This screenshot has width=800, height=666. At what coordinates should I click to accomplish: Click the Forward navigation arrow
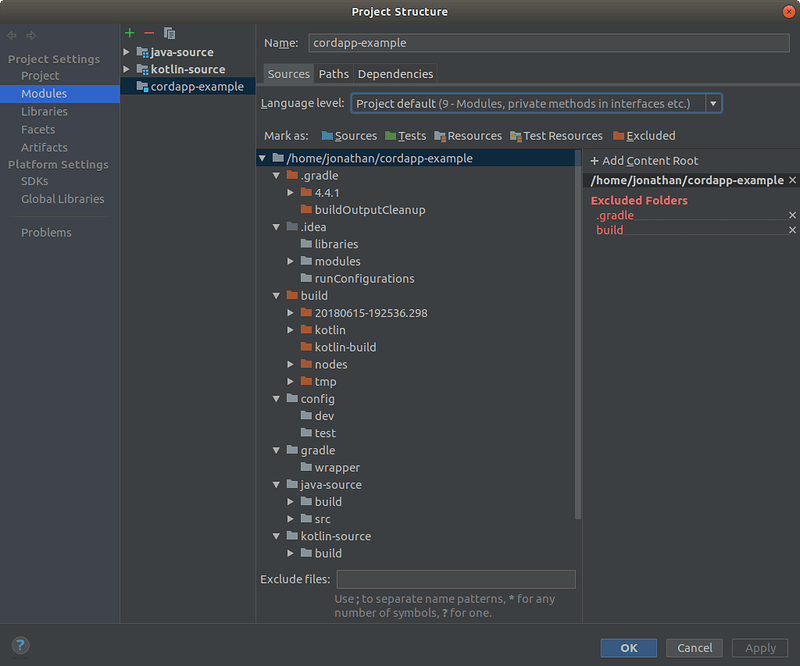32,35
